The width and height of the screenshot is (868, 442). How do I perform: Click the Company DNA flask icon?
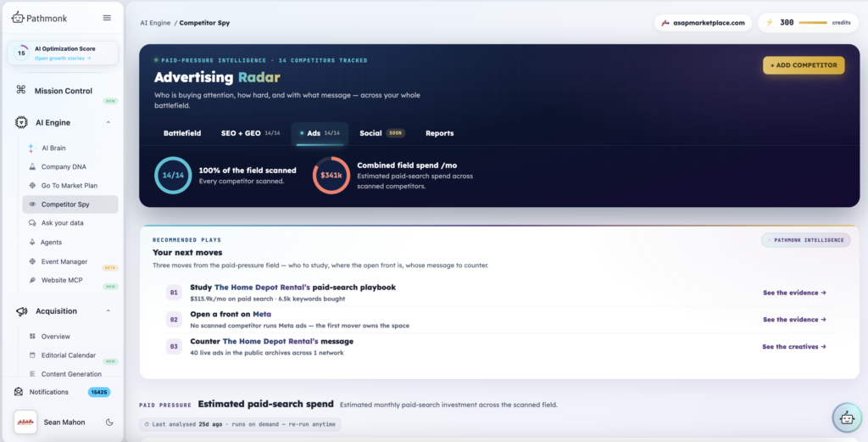[x=32, y=167]
